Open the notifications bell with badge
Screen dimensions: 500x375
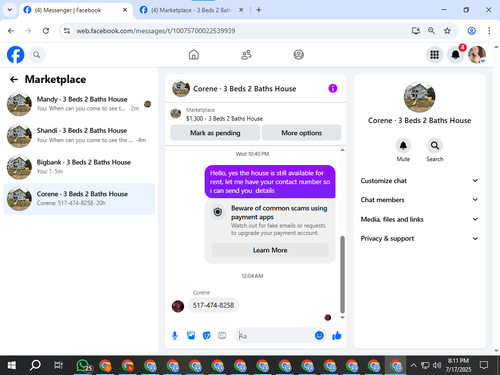tap(456, 55)
